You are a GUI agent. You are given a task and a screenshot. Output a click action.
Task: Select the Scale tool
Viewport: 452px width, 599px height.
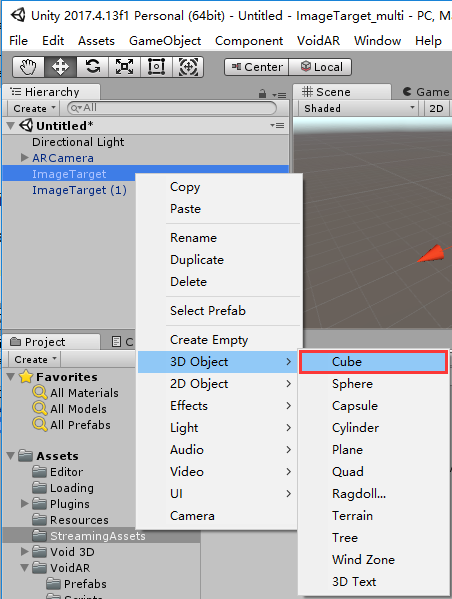tap(125, 67)
